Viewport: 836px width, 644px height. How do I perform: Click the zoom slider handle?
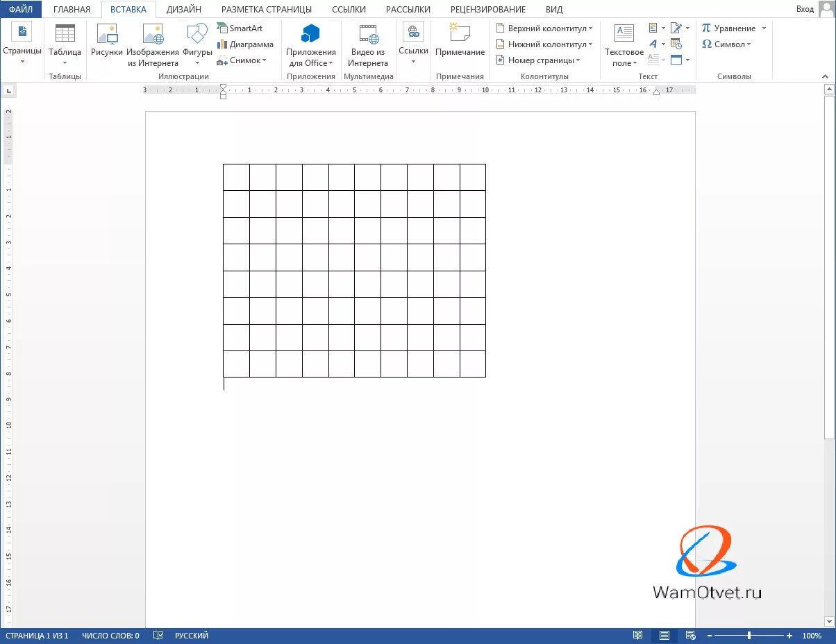[x=749, y=636]
